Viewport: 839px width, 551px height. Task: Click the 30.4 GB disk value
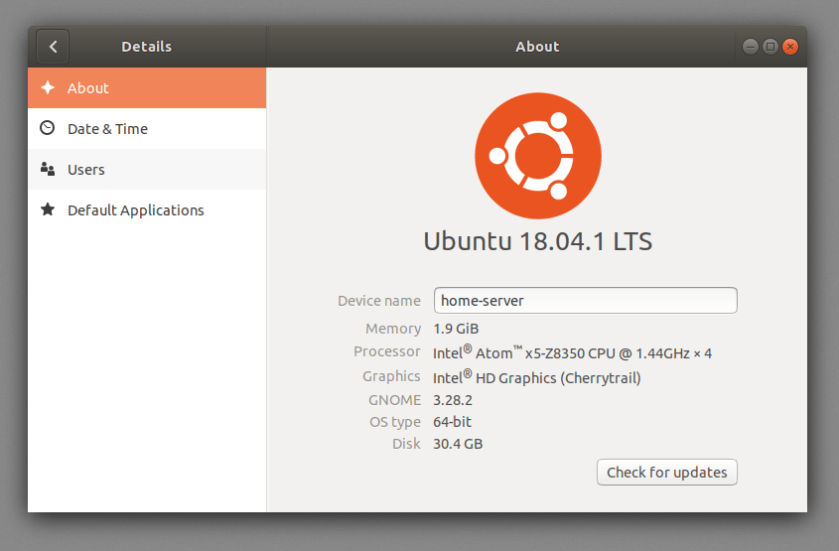(458, 443)
